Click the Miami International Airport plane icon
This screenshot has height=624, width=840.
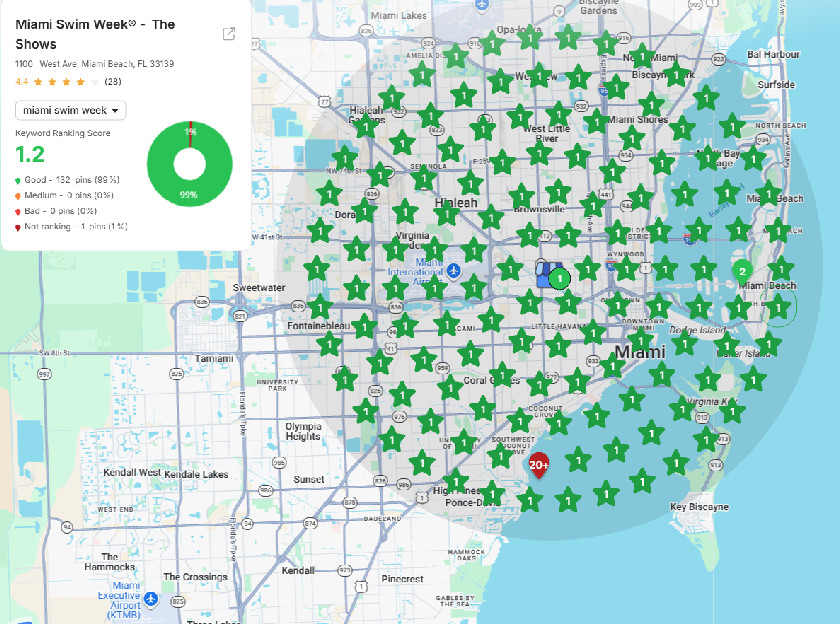point(453,271)
